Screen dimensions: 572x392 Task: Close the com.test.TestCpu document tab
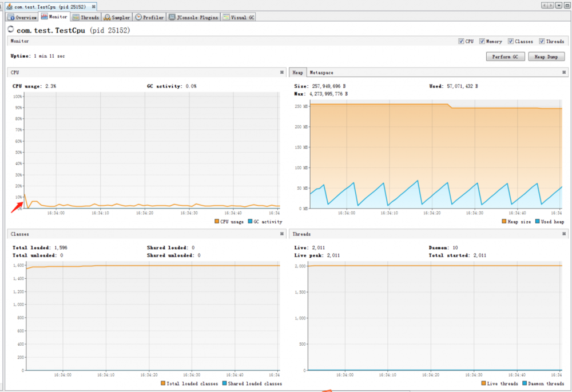click(93, 6)
